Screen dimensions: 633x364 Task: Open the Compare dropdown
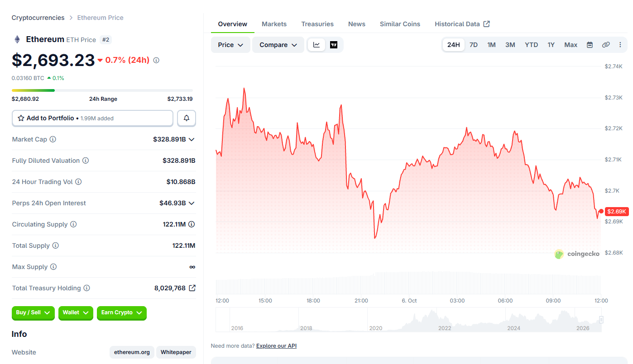[278, 45]
